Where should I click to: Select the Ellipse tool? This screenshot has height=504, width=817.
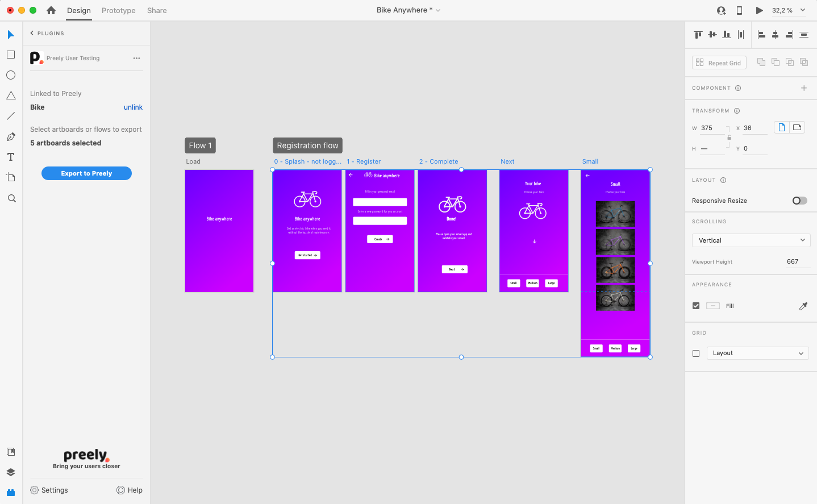coord(10,75)
